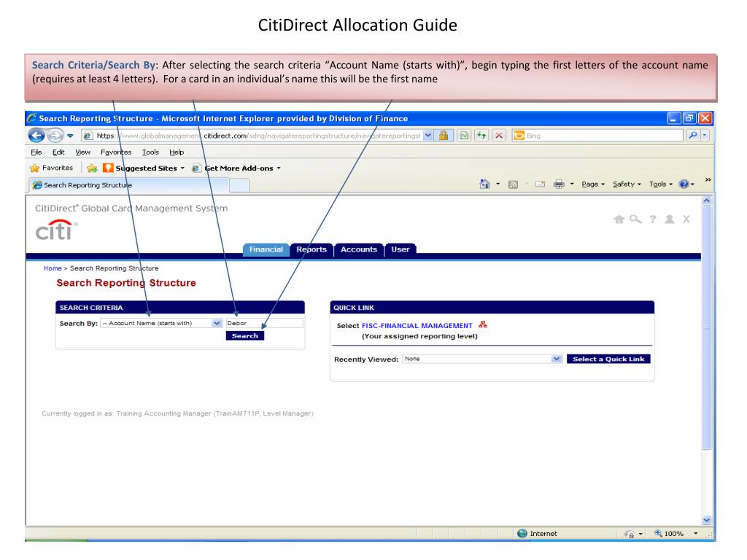Click the red hierarchy icon beside FISC-FINANCIAL MANAGEMENT

tap(483, 324)
